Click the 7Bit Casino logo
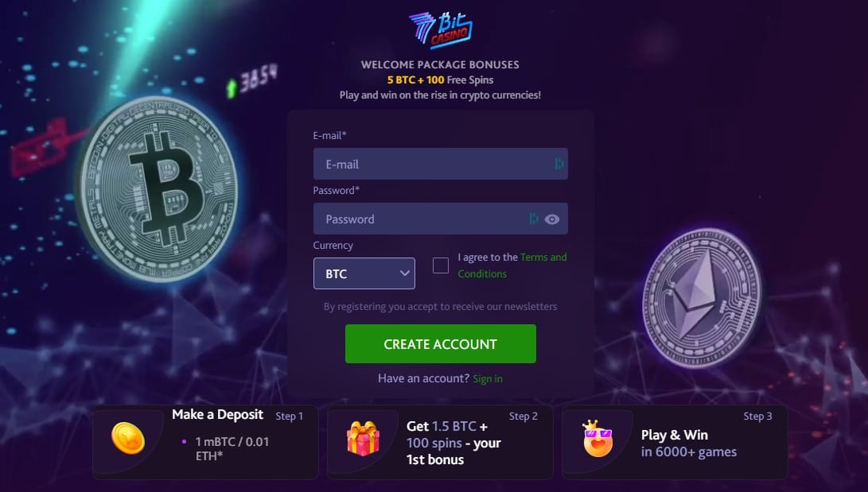This screenshot has width=868, height=492. [441, 30]
